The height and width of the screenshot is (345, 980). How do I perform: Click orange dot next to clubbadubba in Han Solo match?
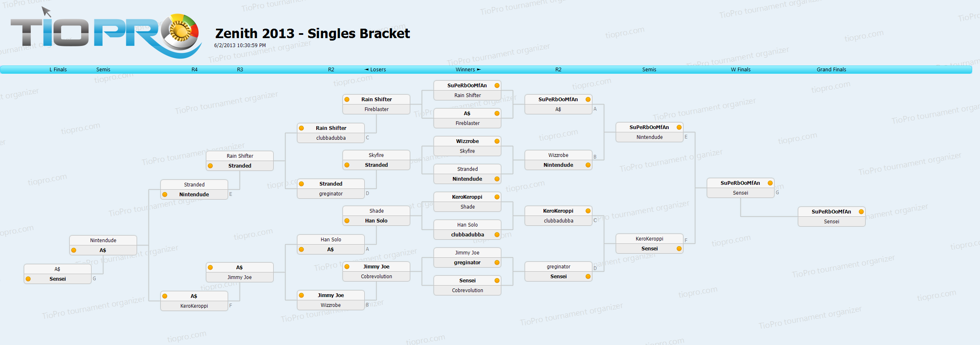click(x=497, y=235)
